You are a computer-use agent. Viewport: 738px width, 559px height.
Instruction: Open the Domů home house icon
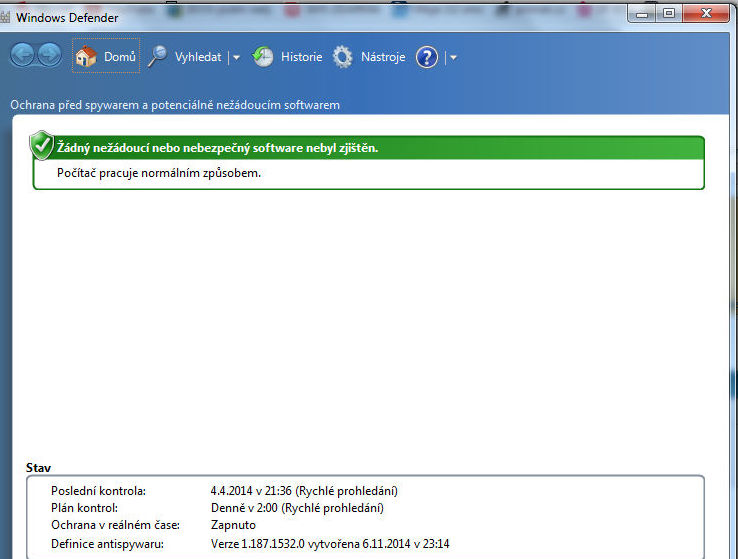click(x=86, y=56)
